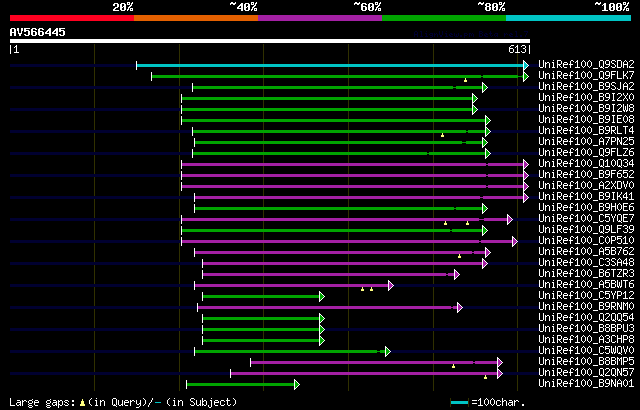Open the UniRef100_Q9FLK7 hit label
The image size is (640, 410).
(x=587, y=75)
